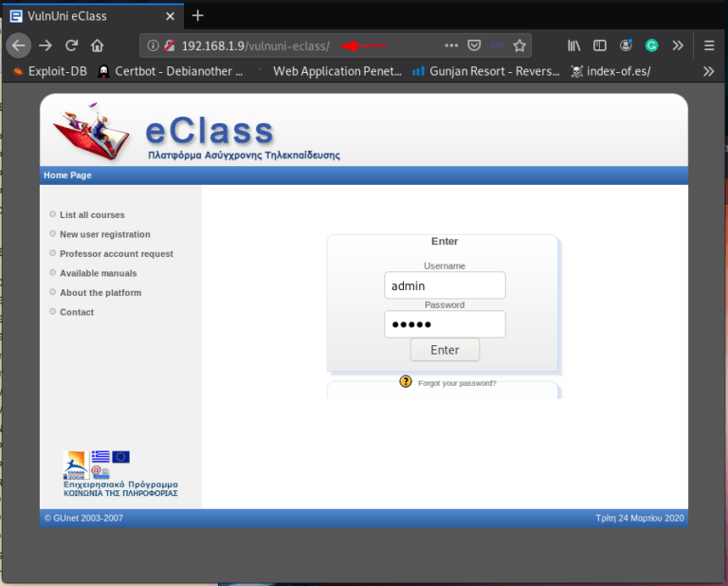The image size is (728, 586).
Task: Open the Firefox hamburger menu
Action: click(x=709, y=46)
